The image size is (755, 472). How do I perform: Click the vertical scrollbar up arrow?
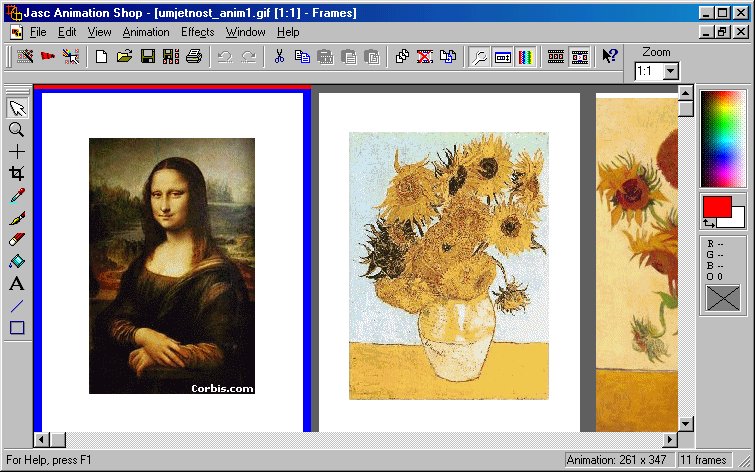686,93
